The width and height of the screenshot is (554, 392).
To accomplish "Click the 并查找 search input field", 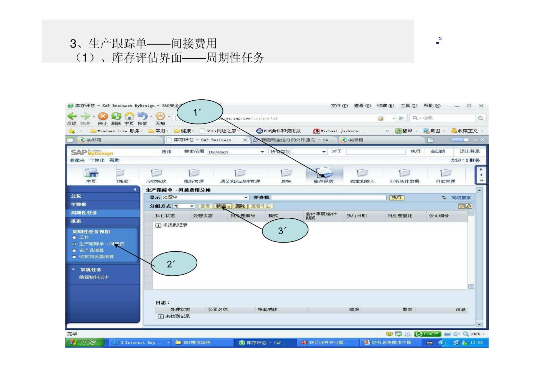I will 328,197.
